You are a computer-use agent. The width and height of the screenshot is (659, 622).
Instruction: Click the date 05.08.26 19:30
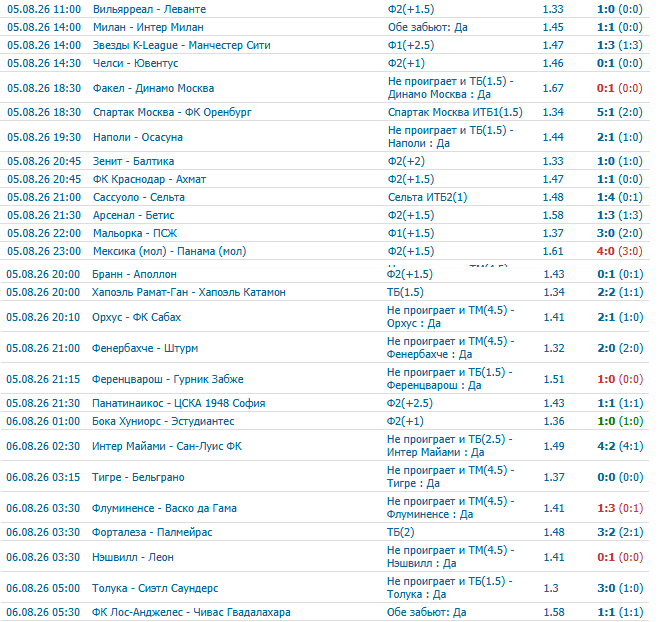(44, 137)
